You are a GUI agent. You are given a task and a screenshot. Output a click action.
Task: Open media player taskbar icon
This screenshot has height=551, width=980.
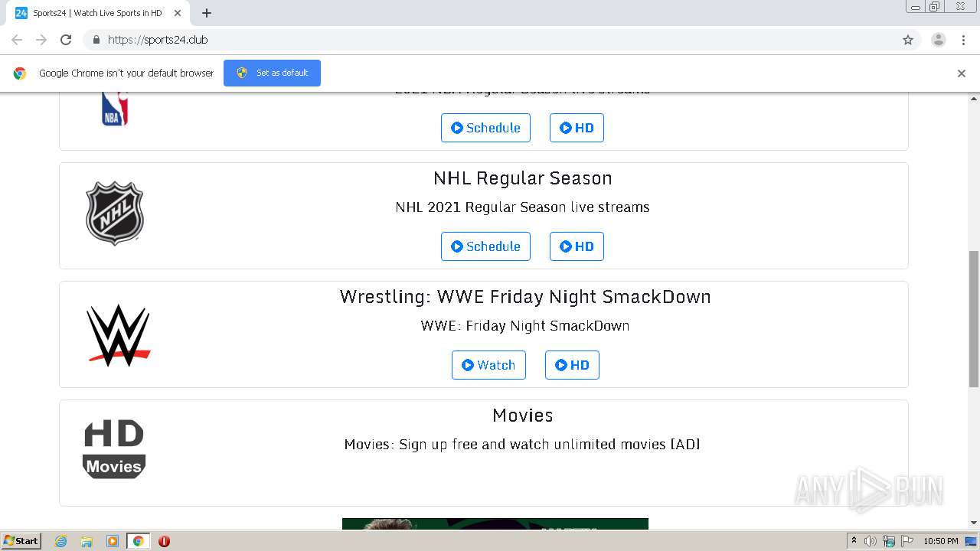pyautogui.click(x=113, y=541)
